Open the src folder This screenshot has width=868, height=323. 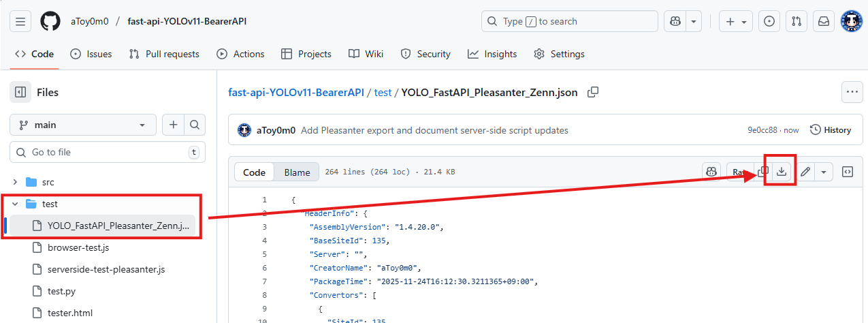coord(48,182)
